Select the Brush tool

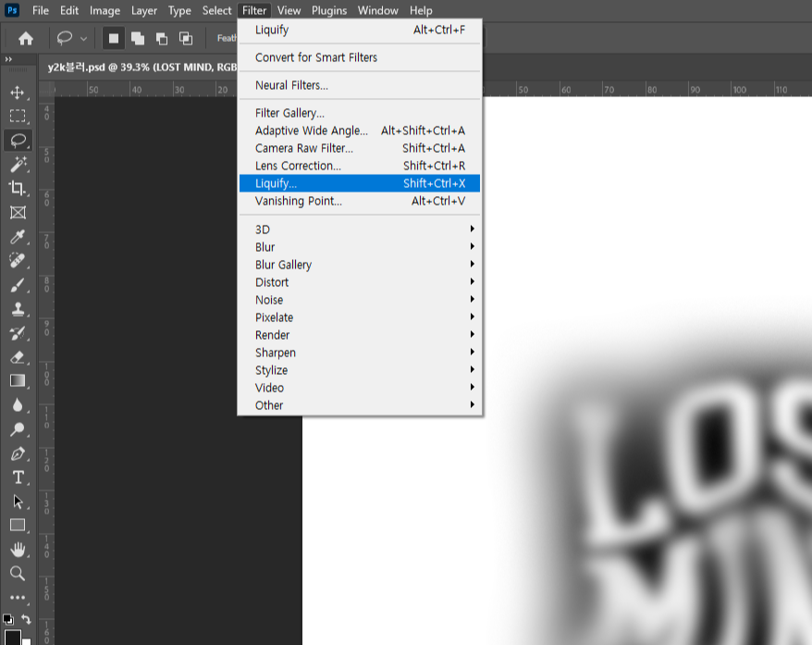coord(18,285)
